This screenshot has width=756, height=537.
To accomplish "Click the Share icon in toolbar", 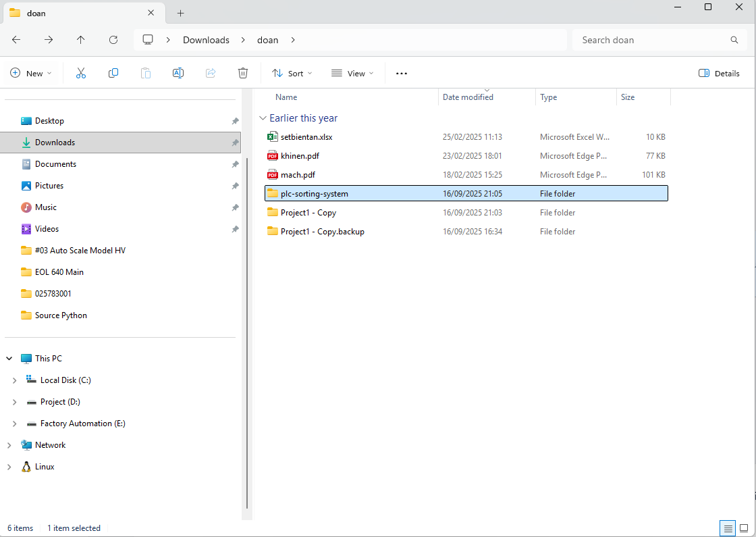I will [x=211, y=73].
